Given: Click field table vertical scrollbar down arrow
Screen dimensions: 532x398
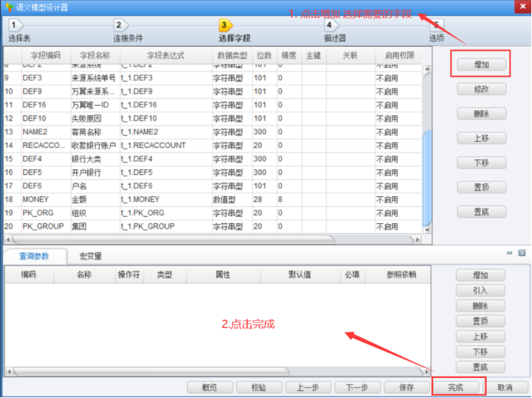Looking at the screenshot, I should (x=427, y=230).
